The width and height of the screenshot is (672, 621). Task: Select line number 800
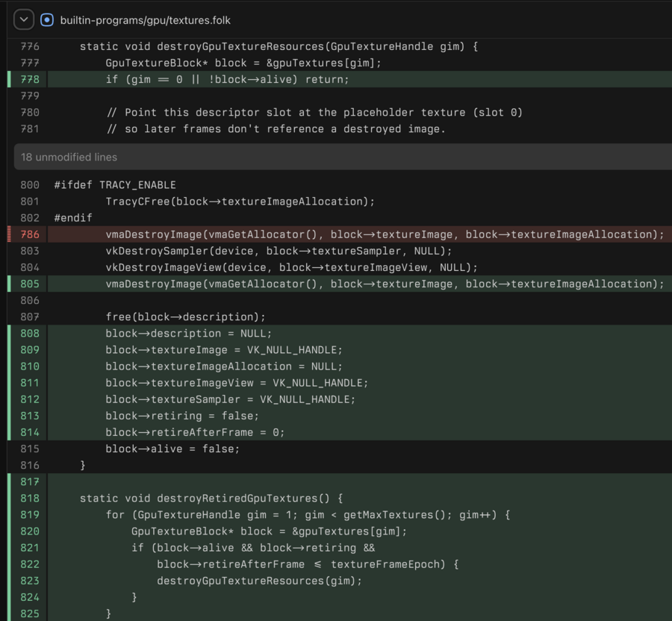pyautogui.click(x=30, y=184)
